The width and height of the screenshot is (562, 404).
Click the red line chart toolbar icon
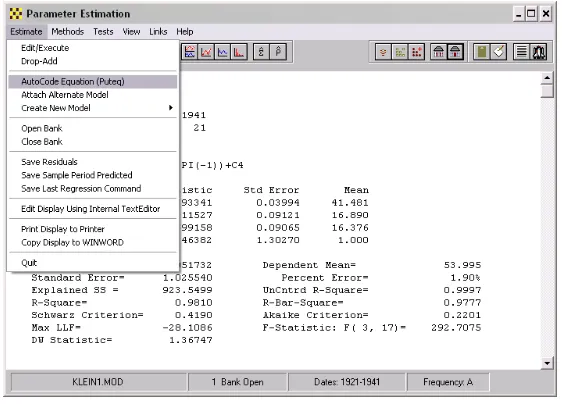[206, 52]
